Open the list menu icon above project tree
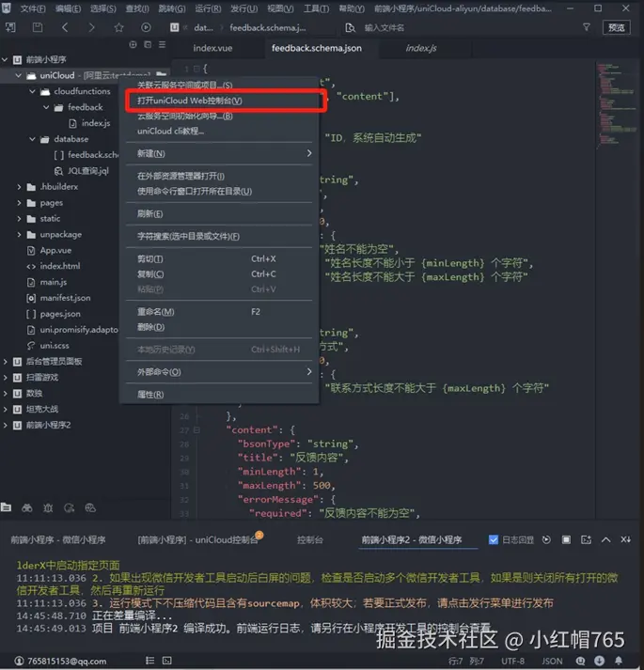 click(x=162, y=44)
